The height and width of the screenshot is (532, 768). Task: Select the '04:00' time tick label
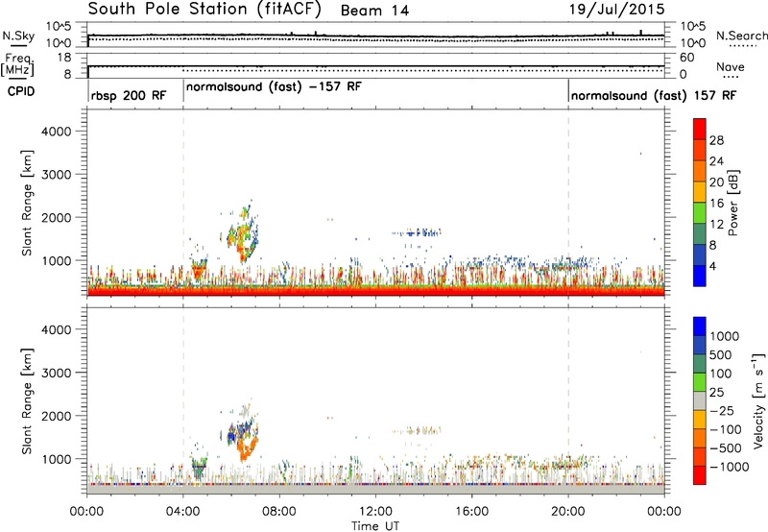pos(182,512)
